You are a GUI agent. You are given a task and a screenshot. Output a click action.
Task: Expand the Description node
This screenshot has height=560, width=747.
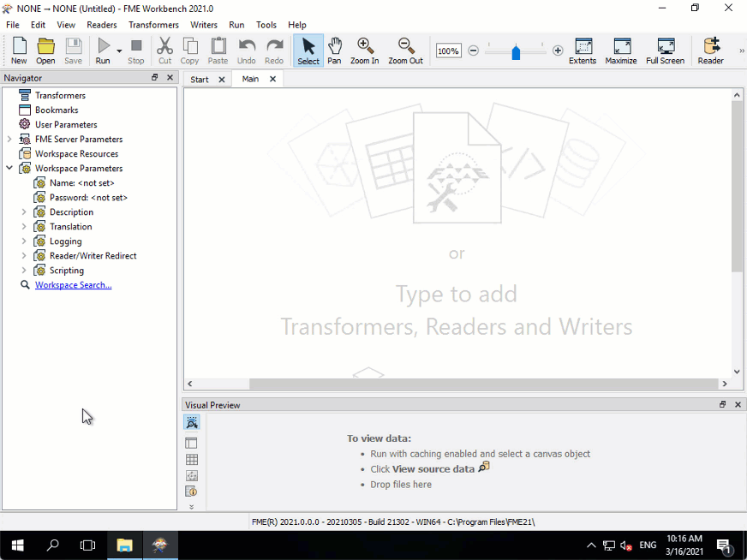point(24,211)
